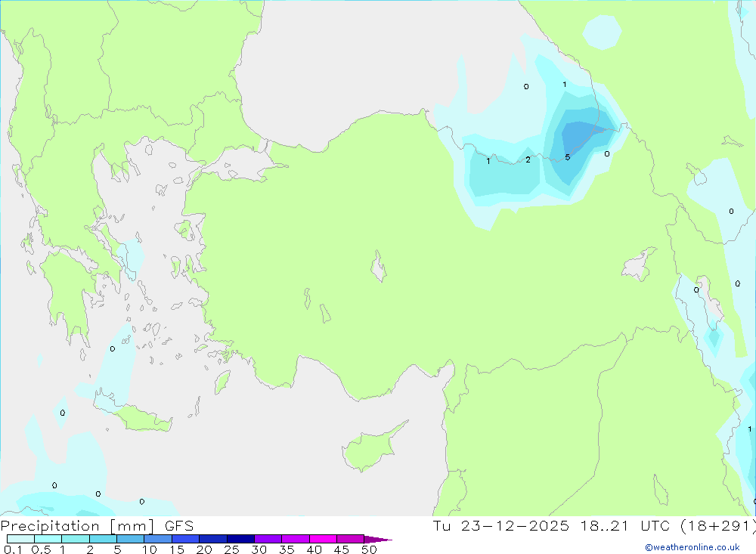Select the 20–25 mm dark blue legend swatch
Viewport: 756px width, 554px height.
(x=213, y=539)
